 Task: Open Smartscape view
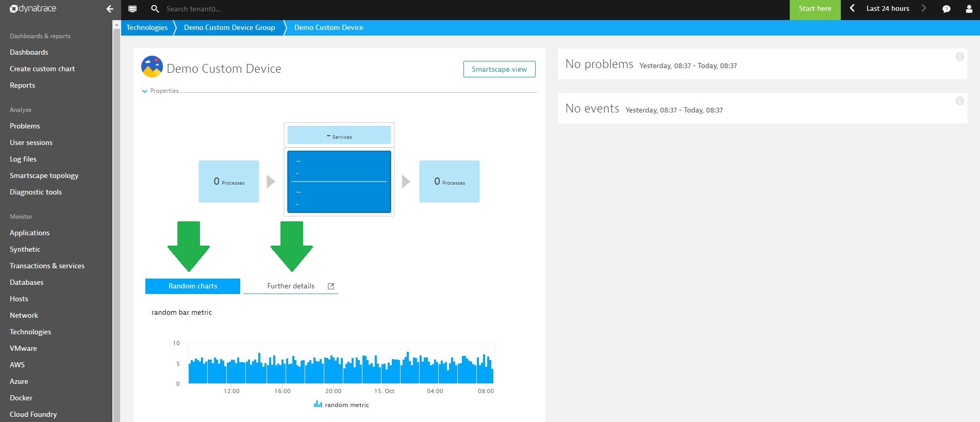click(499, 69)
